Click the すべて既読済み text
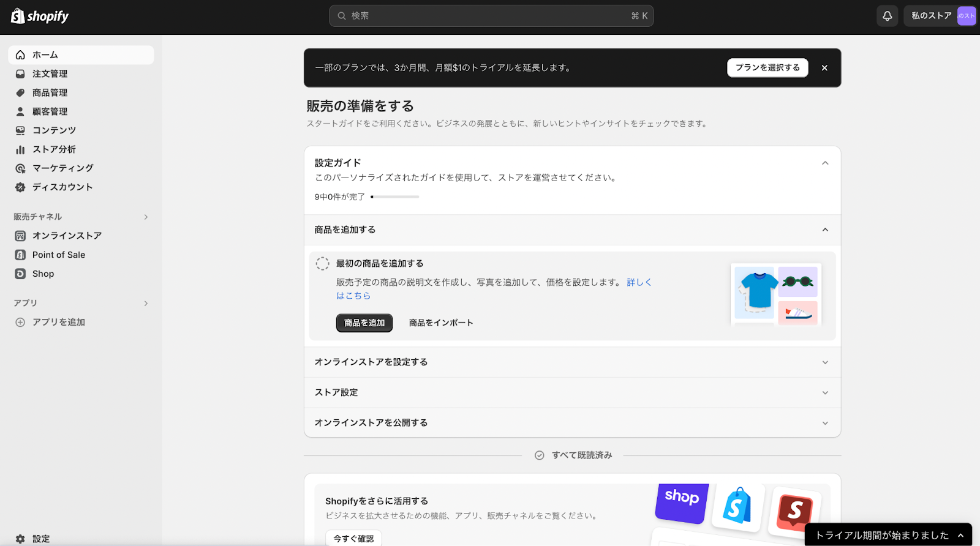 (x=582, y=455)
